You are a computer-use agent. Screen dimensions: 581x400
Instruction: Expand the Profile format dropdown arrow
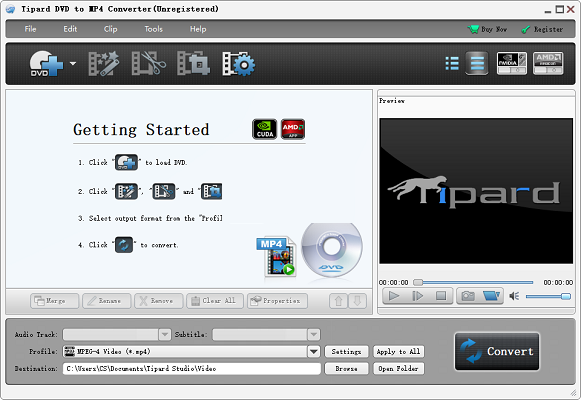coord(313,351)
